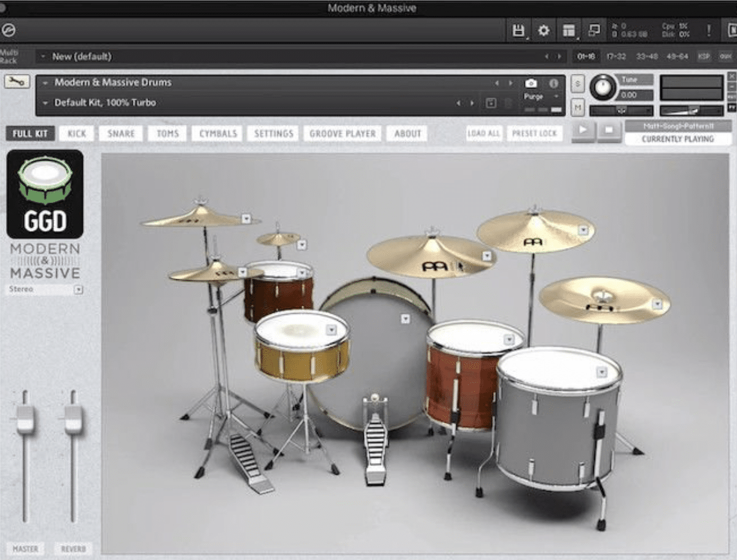
Task: Toggle the aux button beside KSP
Action: [725, 56]
